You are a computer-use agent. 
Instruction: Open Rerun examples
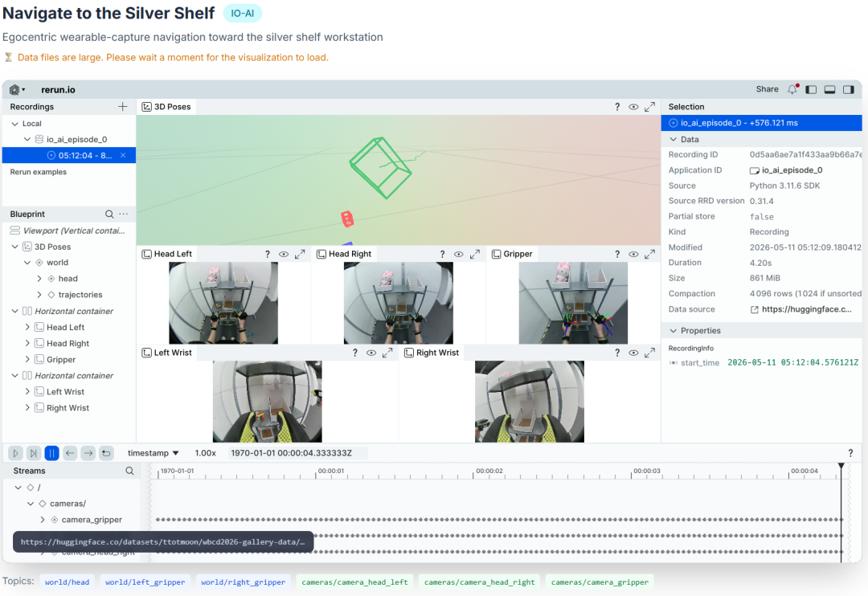[39, 172]
